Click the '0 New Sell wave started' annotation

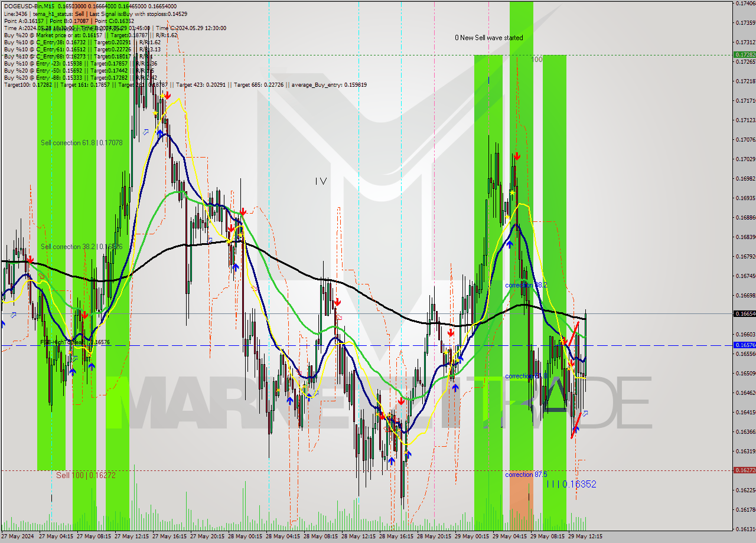(488, 37)
